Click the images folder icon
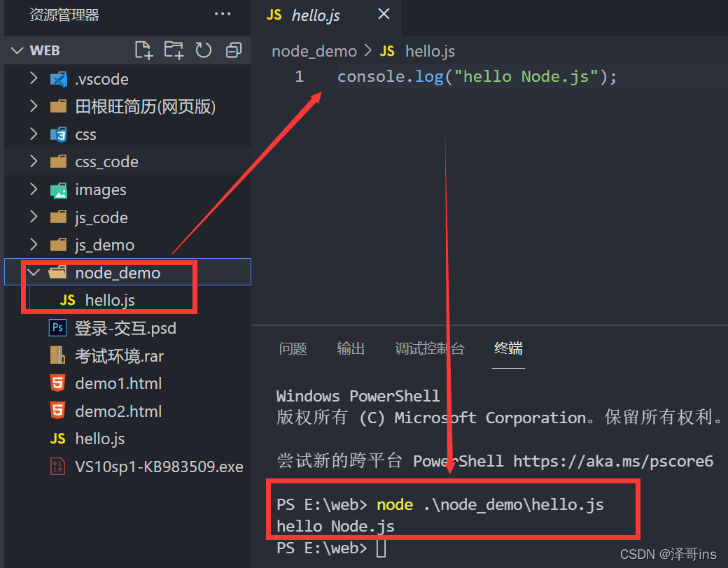This screenshot has width=728, height=568. coord(59,190)
